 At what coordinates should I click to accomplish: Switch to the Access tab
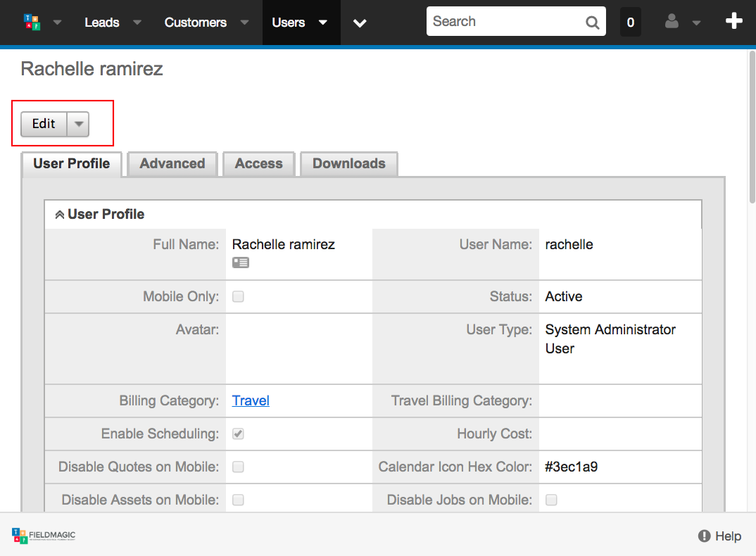[259, 164]
